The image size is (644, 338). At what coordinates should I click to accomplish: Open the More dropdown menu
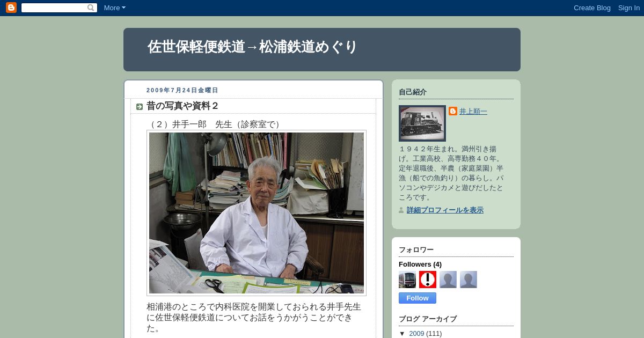click(x=114, y=8)
